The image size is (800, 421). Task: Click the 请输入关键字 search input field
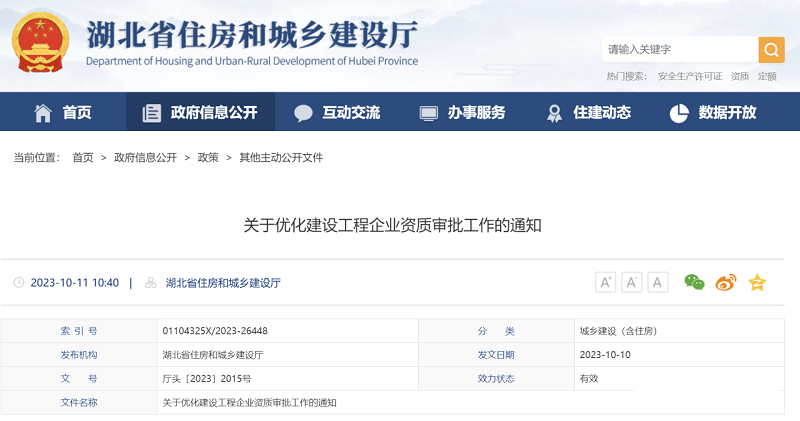(680, 49)
